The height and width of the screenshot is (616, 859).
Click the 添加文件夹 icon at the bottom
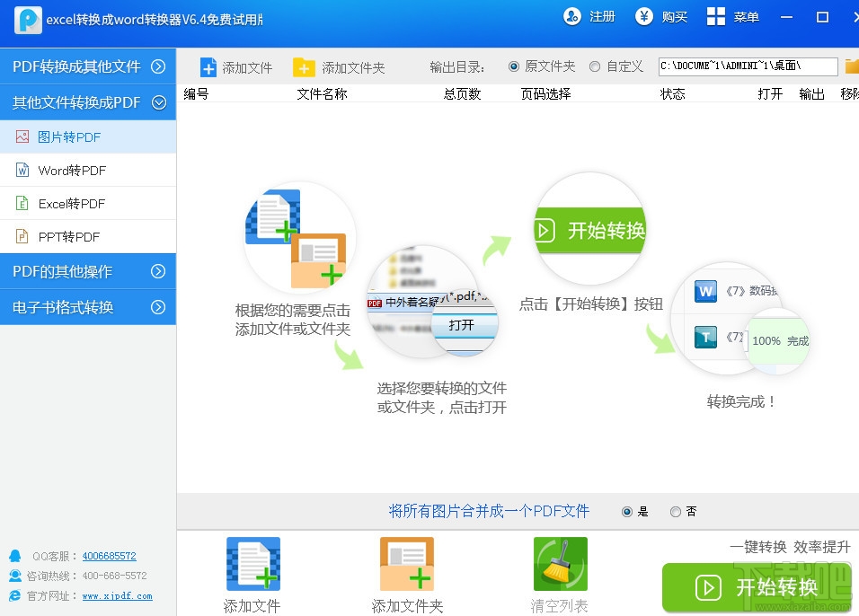click(406, 564)
